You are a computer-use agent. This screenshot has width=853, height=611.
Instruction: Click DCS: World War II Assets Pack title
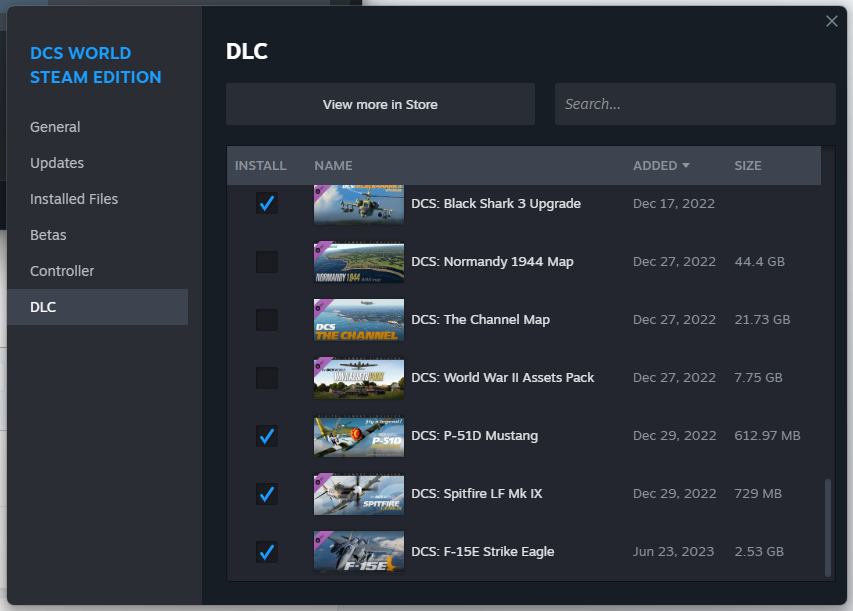coord(503,378)
